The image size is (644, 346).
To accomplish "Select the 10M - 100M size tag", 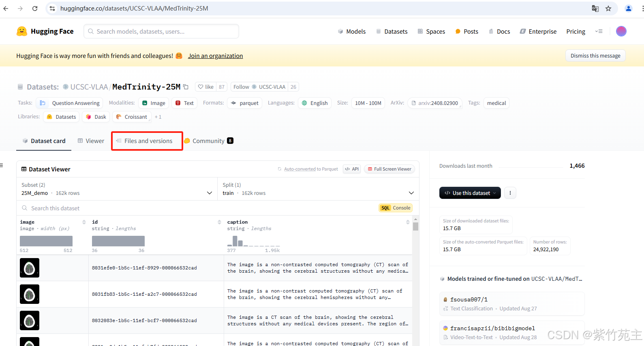I will coord(368,103).
